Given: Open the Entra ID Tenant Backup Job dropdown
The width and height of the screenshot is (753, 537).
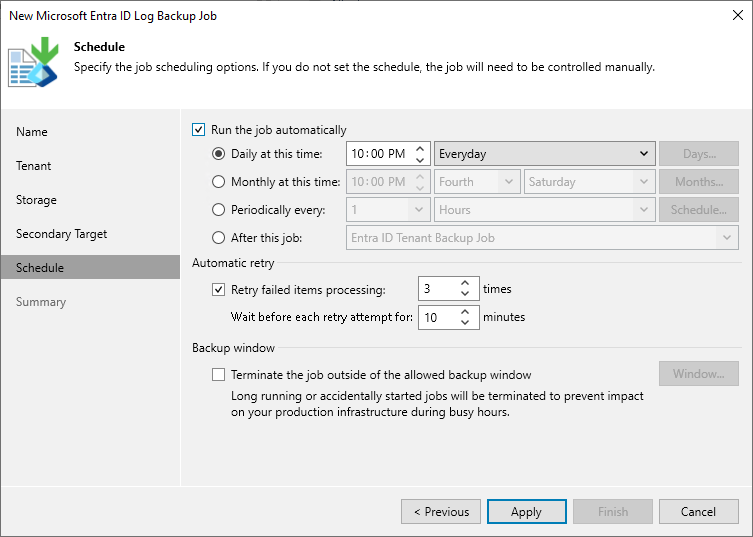Looking at the screenshot, I should [542, 238].
